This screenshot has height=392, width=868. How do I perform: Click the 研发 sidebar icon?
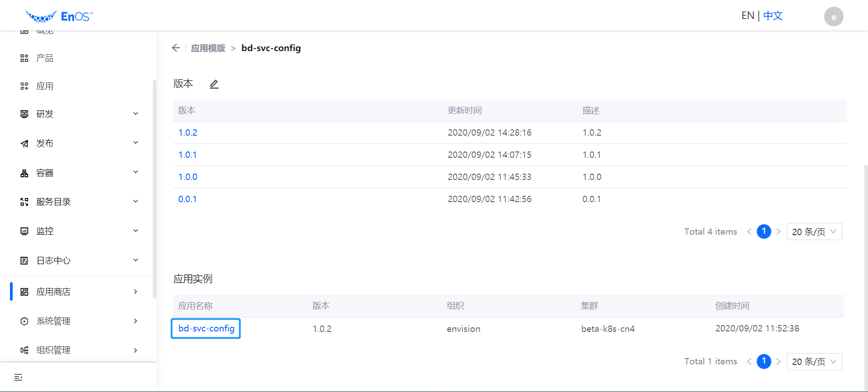[x=24, y=114]
